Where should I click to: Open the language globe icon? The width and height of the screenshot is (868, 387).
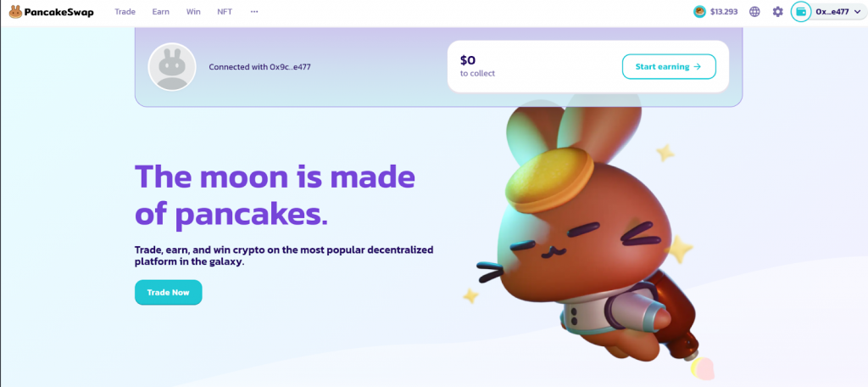754,12
